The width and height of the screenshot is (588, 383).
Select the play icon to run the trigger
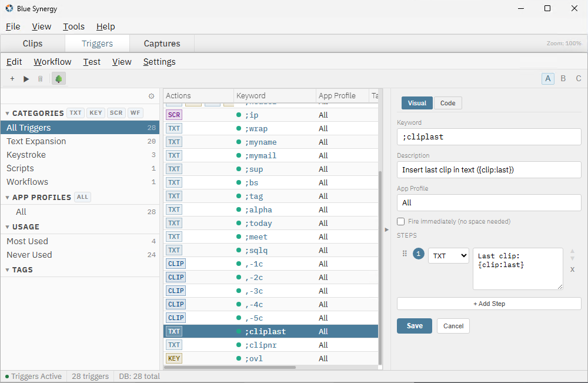click(x=26, y=78)
